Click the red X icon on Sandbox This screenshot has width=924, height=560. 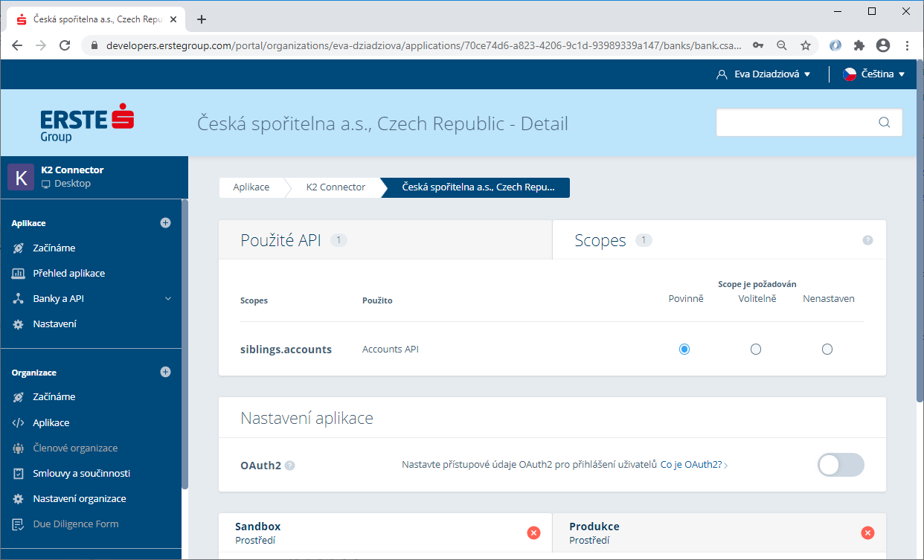(x=533, y=532)
